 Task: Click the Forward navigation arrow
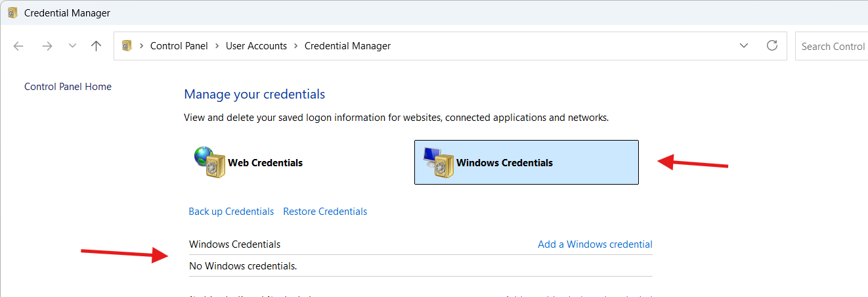[47, 46]
